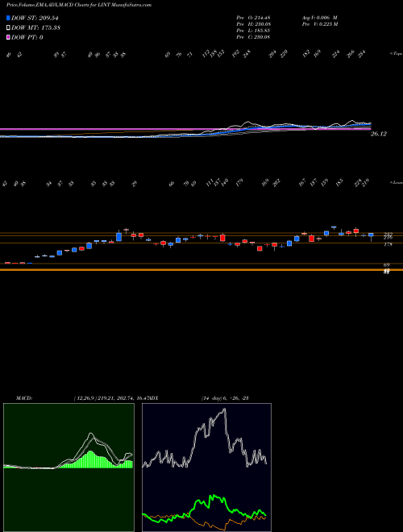
Task: Click the MACD values '219.21, 202.74' text
Action: tap(115, 398)
